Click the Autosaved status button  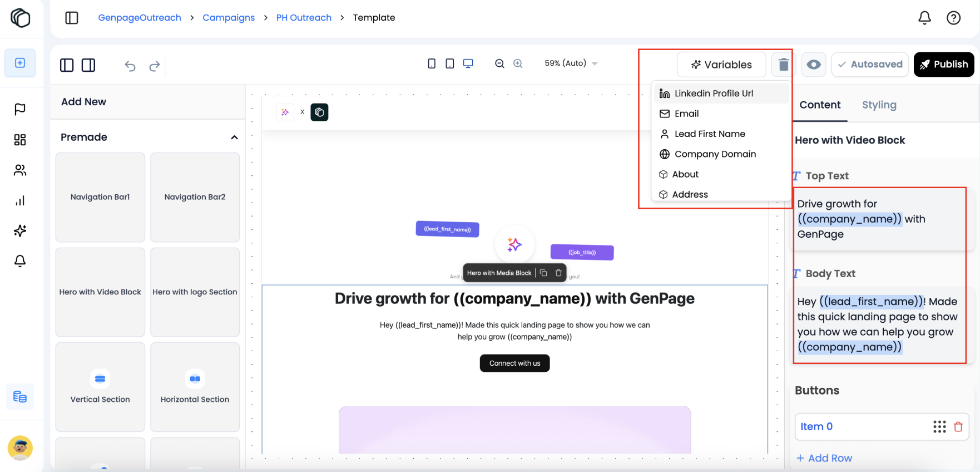[x=870, y=65]
